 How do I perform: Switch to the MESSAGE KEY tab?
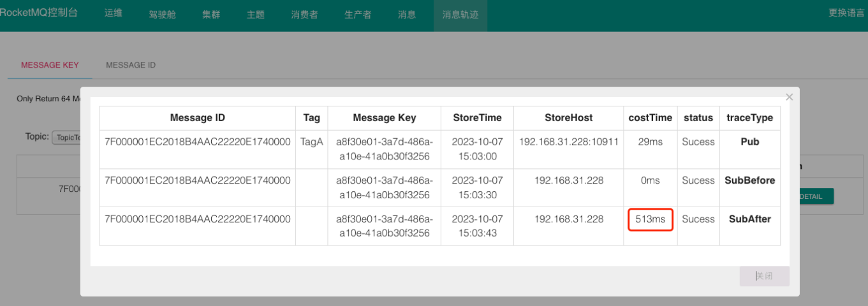pos(50,65)
